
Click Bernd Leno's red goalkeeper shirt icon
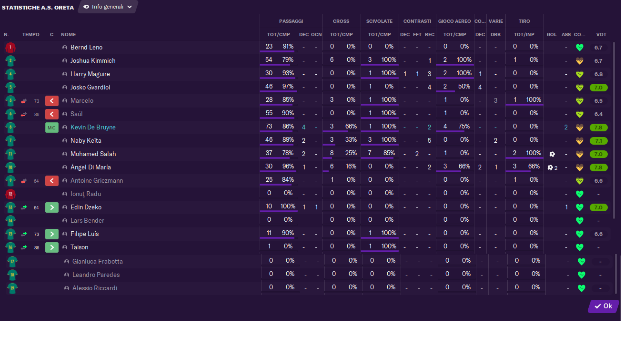pos(10,48)
